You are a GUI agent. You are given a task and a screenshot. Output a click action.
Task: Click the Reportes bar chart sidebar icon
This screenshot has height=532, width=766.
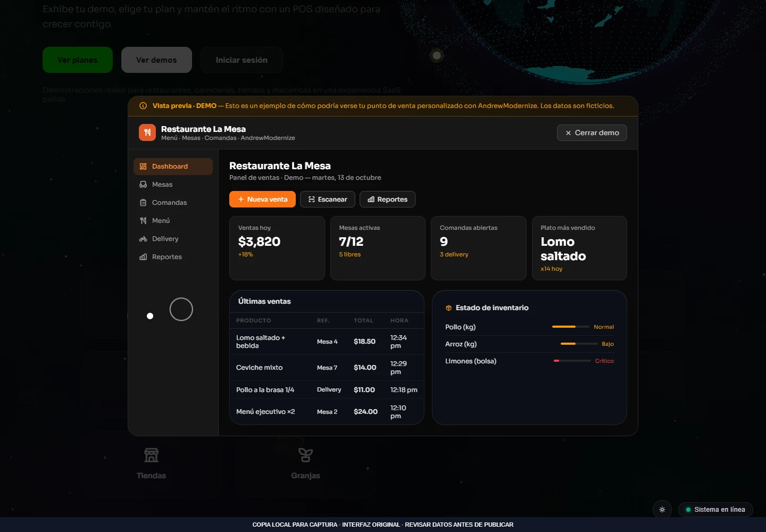(143, 257)
